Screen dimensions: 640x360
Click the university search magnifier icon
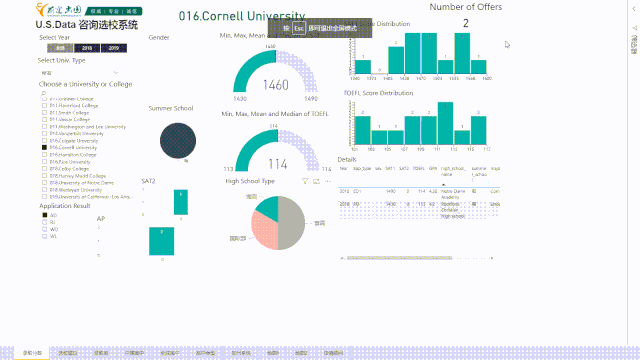(44, 93)
